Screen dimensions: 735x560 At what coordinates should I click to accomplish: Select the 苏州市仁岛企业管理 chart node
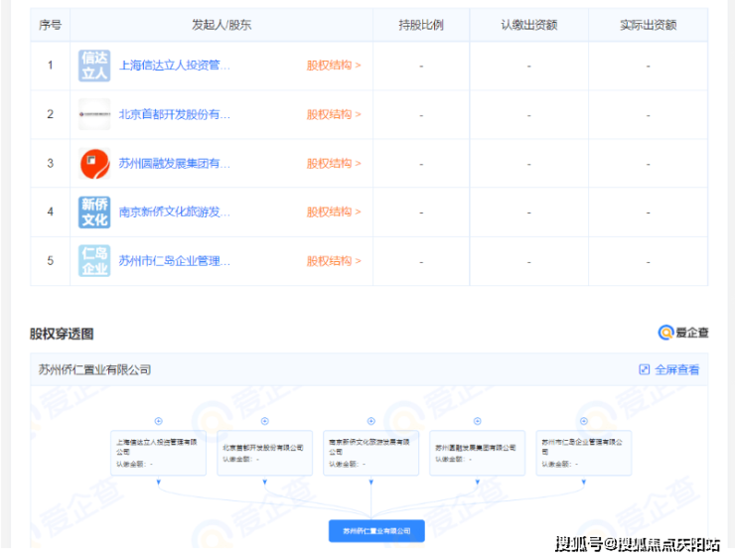(584, 453)
